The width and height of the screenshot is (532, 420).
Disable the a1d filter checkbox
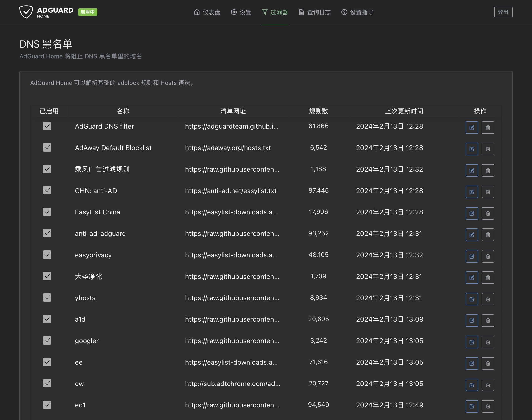[x=47, y=319]
